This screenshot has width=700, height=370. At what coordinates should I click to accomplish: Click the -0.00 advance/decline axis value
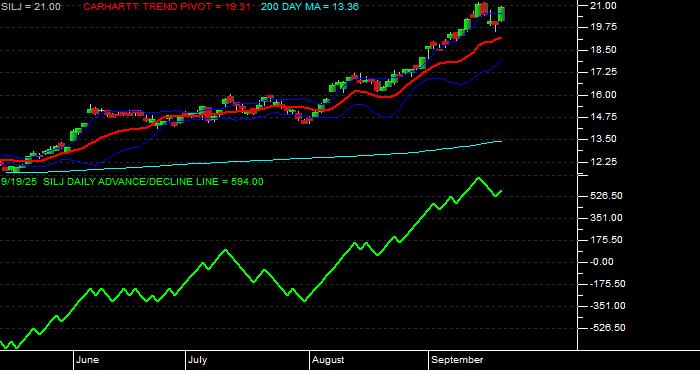point(601,262)
